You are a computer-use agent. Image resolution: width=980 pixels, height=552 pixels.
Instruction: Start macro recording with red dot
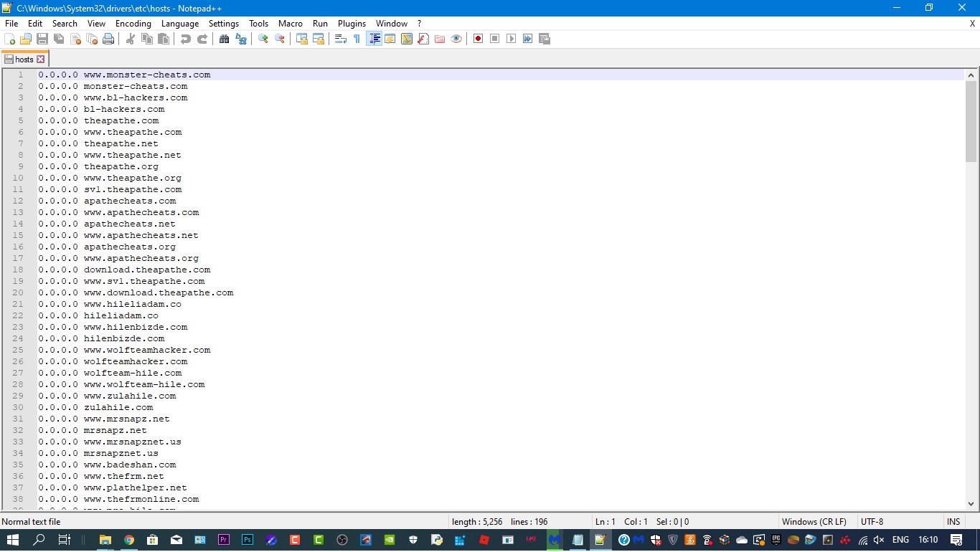479,39
